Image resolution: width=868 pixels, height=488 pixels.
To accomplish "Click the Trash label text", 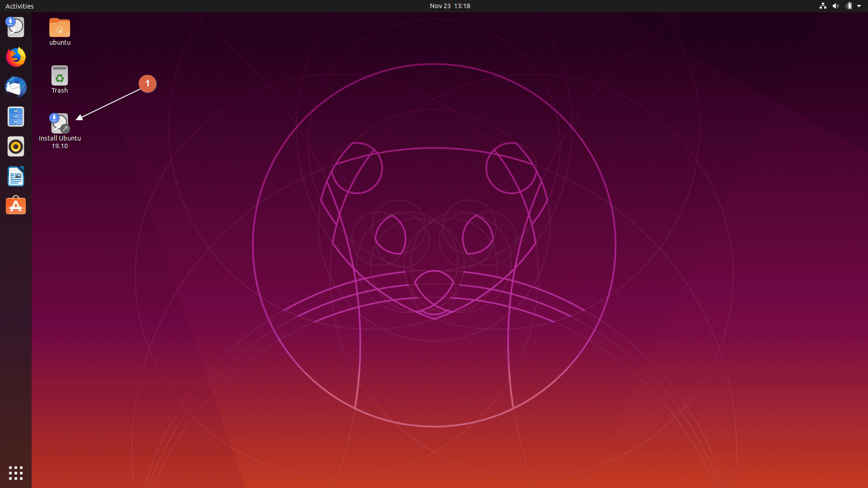I will point(60,90).
